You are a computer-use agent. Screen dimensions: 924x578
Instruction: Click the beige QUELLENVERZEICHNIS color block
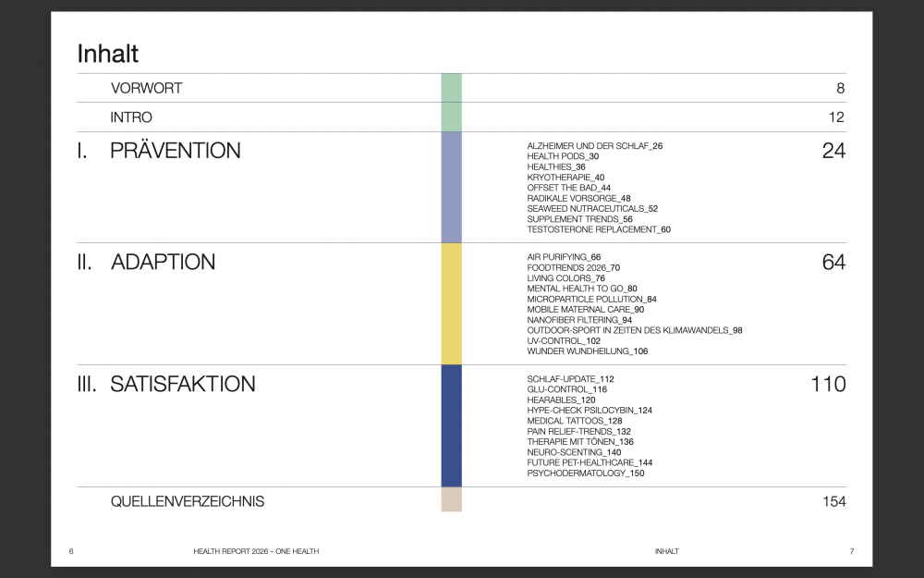pos(451,499)
